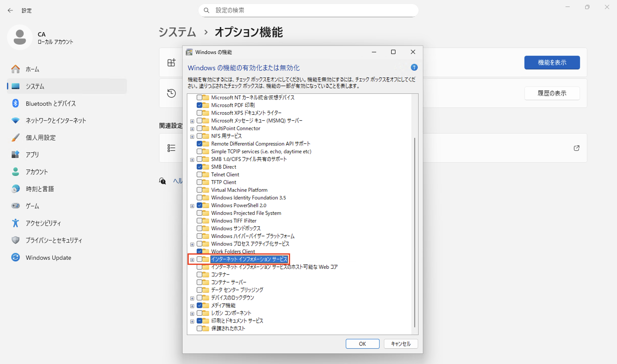Click the blue help question mark icon
617x364 pixels.
[414, 67]
